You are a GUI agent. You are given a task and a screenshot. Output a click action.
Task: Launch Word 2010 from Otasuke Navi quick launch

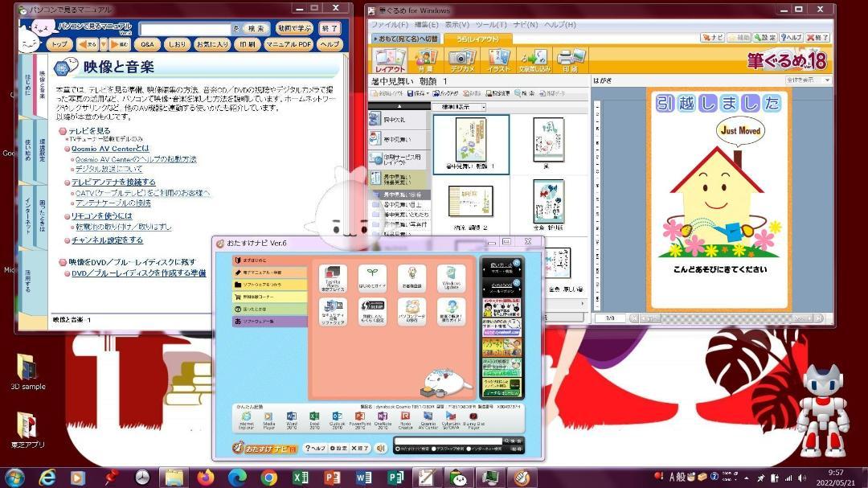292,420
